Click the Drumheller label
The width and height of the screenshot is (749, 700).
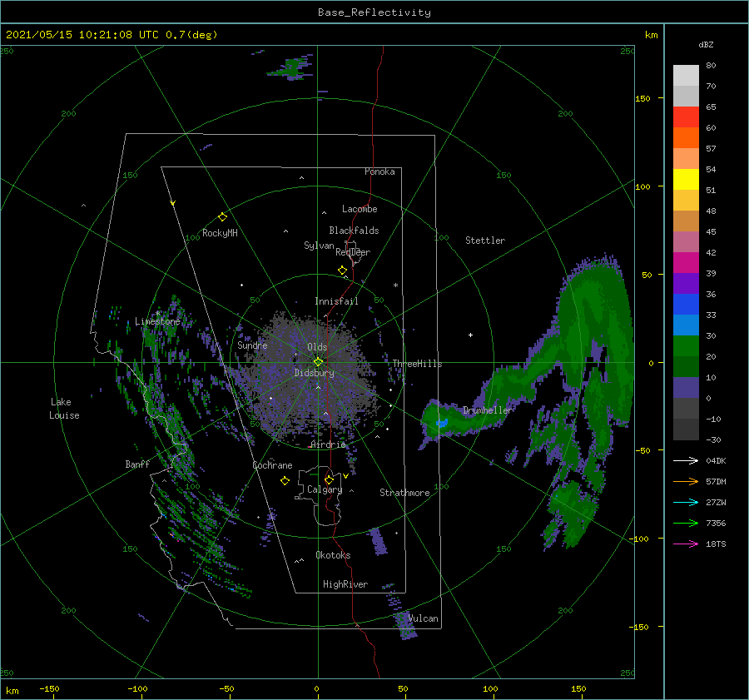[x=487, y=410]
